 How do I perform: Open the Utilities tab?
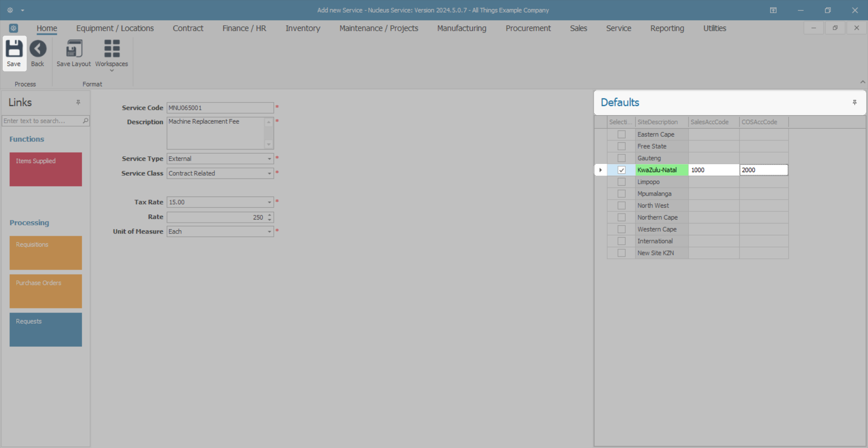(715, 28)
